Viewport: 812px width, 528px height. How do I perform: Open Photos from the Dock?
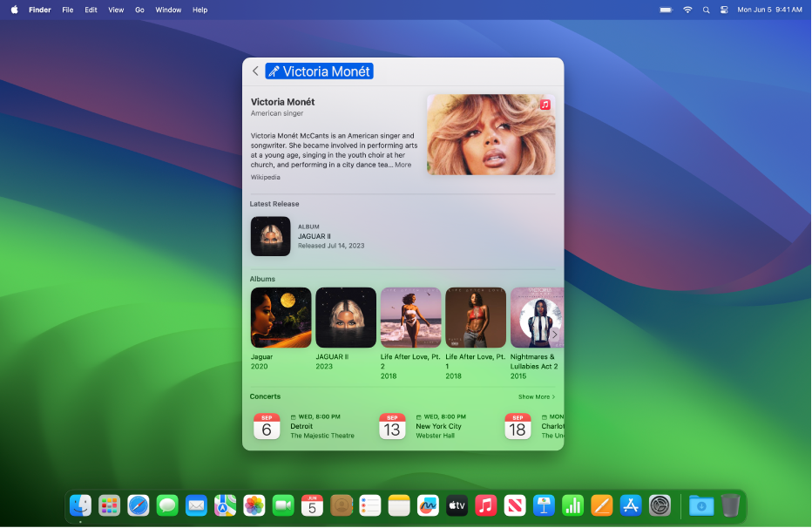[x=254, y=505]
